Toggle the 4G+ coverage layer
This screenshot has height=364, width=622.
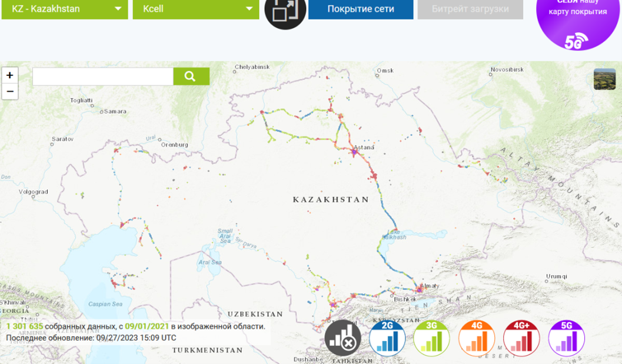tap(521, 338)
